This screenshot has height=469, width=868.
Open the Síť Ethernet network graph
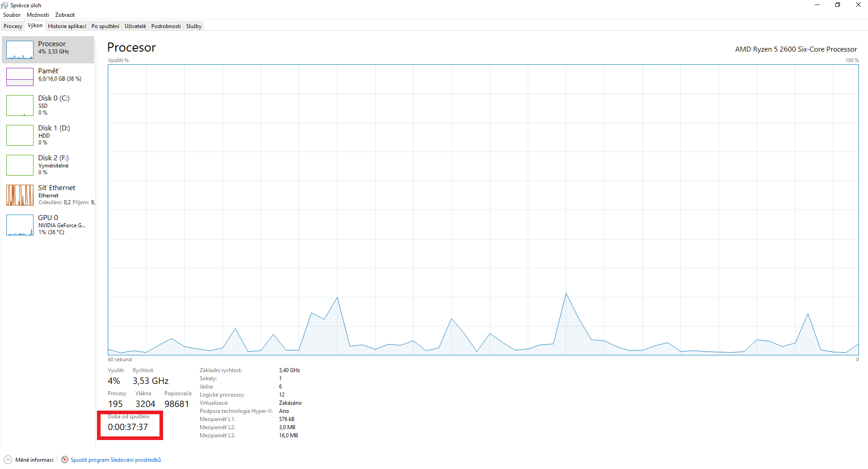click(20, 195)
